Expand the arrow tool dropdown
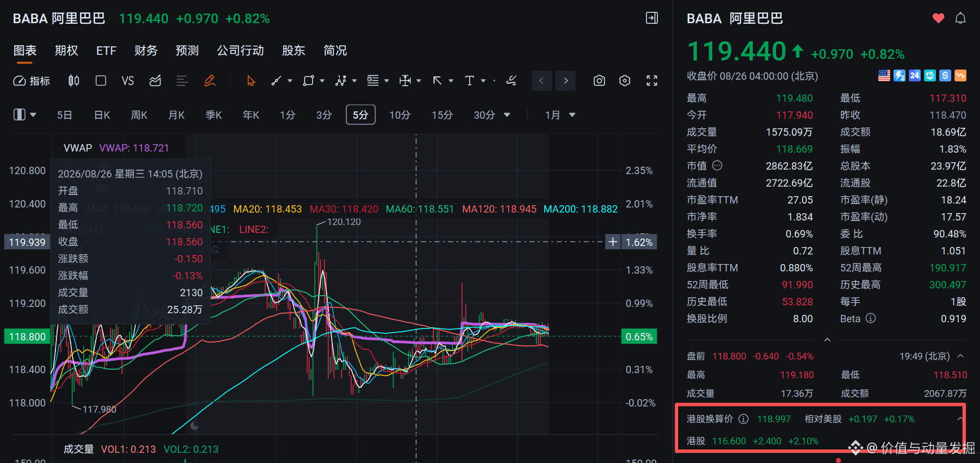The image size is (980, 463). point(451,81)
